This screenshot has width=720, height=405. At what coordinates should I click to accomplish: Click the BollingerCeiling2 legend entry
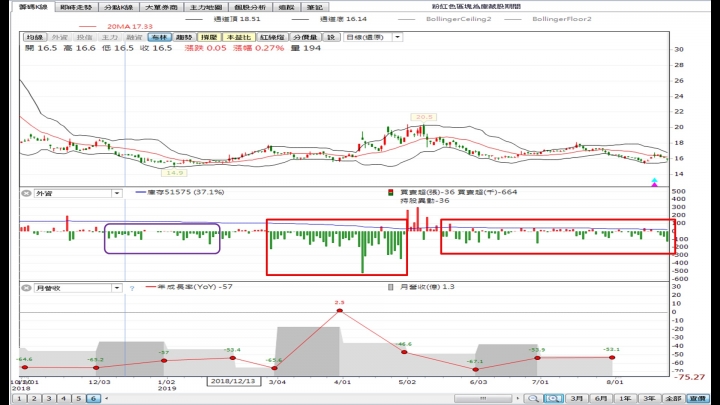(458, 19)
